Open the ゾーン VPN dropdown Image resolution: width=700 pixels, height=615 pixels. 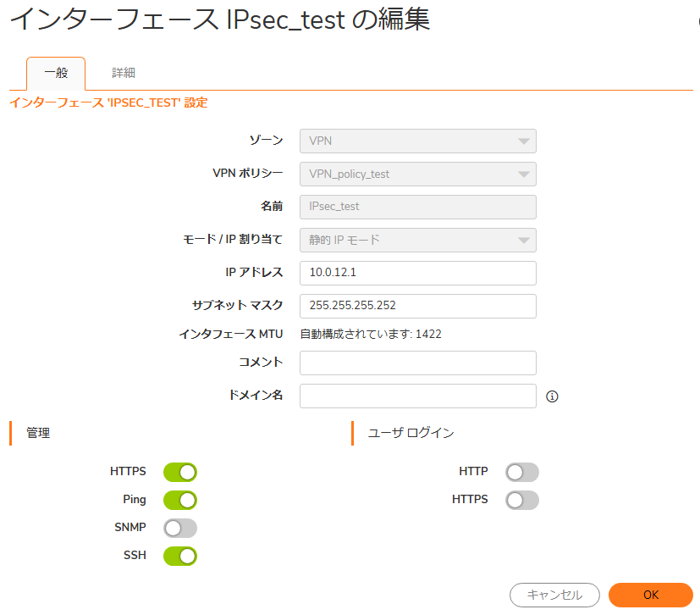418,141
